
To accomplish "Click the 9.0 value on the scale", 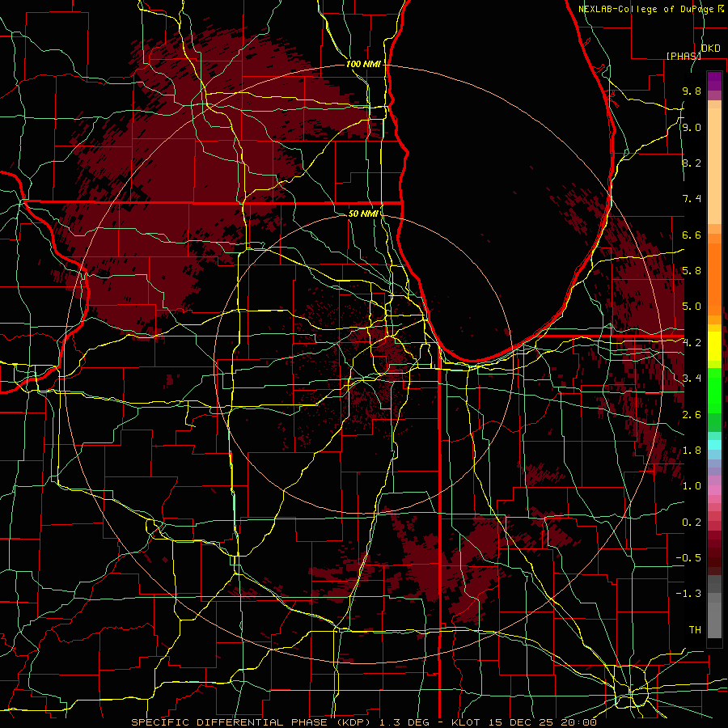I will (x=692, y=127).
